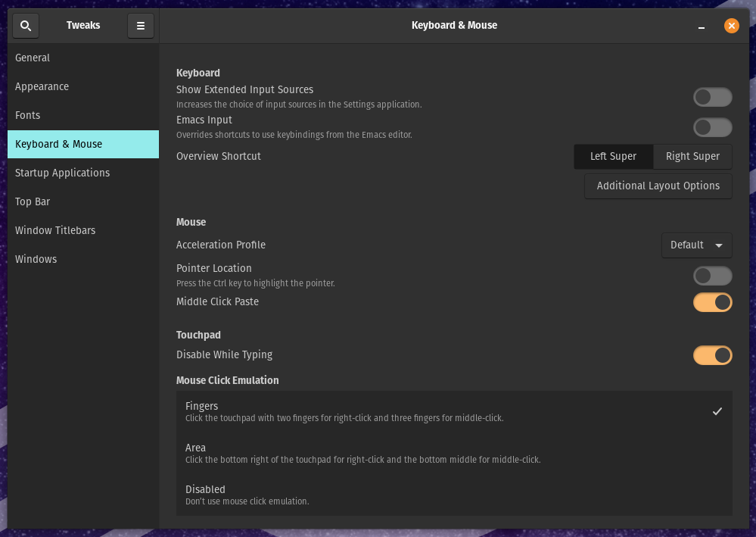Image resolution: width=756 pixels, height=537 pixels.
Task: Turn on Emacs Input keybindings
Action: (x=712, y=127)
